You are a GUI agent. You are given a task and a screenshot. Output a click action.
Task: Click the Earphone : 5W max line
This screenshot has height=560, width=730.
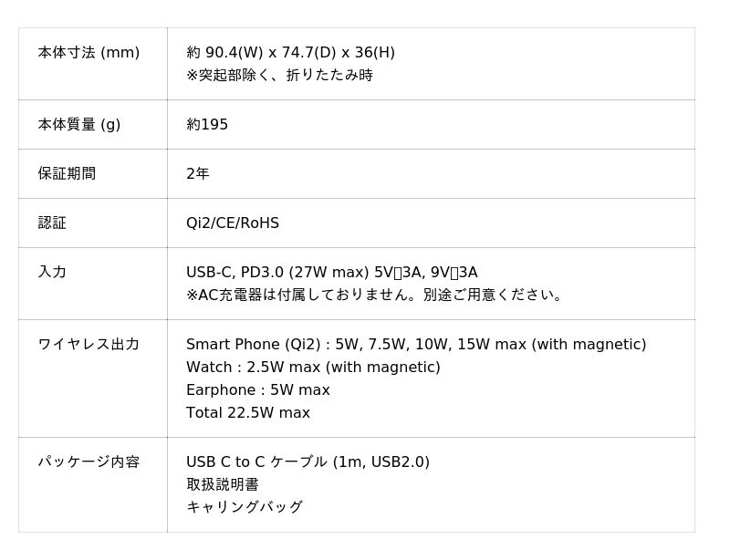coord(258,390)
